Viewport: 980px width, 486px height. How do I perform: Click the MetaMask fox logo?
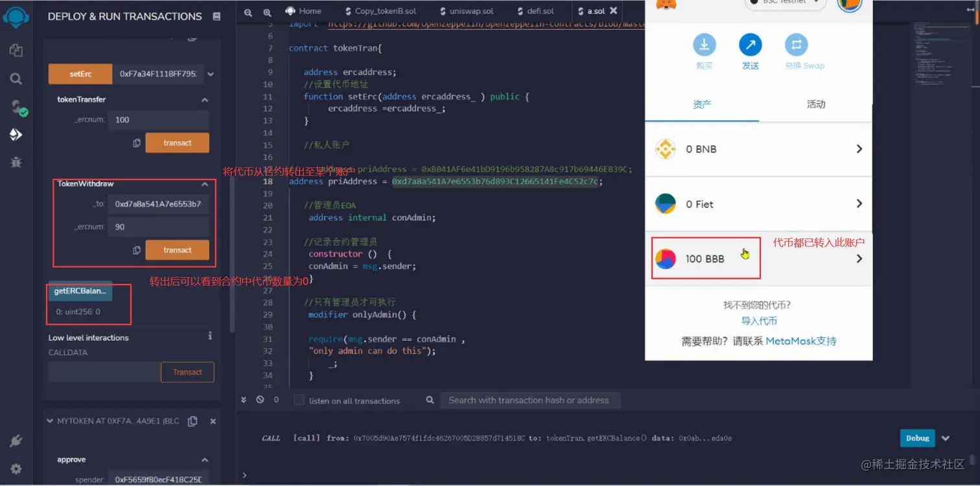(666, 5)
